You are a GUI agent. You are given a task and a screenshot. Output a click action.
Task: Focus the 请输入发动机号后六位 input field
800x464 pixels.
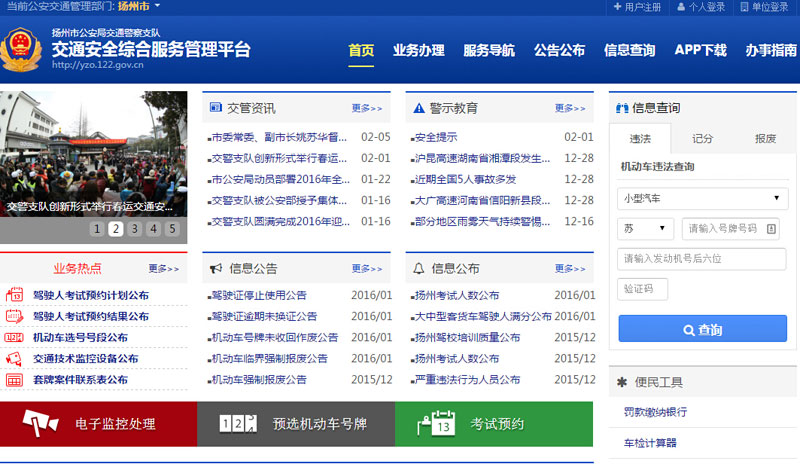[702, 259]
